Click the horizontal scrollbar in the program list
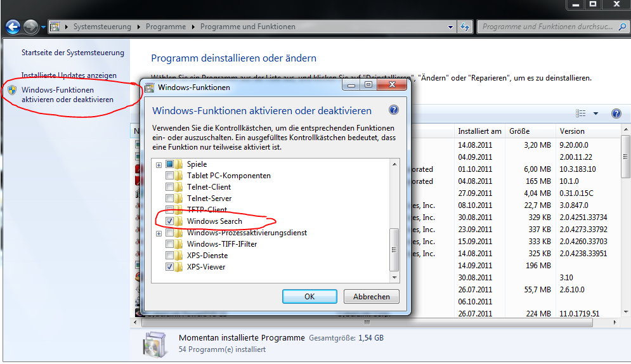This screenshot has width=631, height=364. (x=367, y=322)
